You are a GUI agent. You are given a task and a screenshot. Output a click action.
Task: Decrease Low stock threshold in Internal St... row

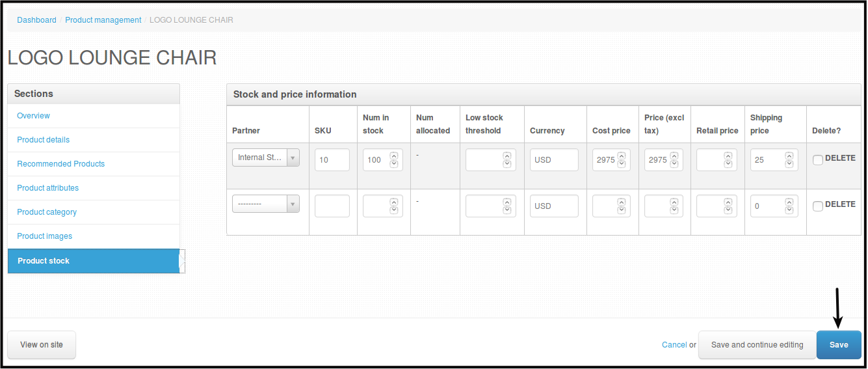click(x=507, y=164)
